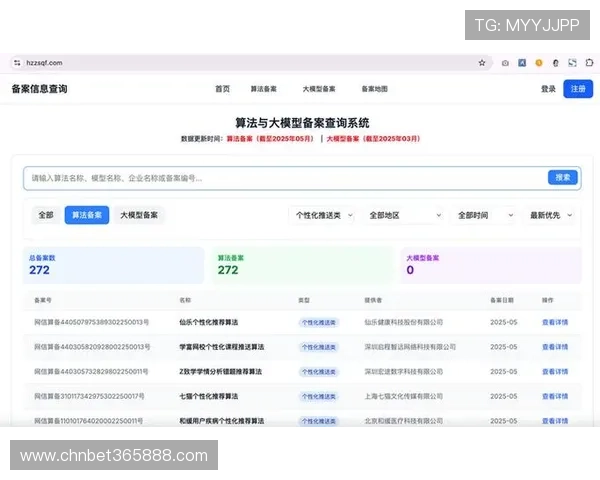Viewport: 600px width, 480px height.
Task: Select the blue 算法备案 filter tab
Action: 87,215
